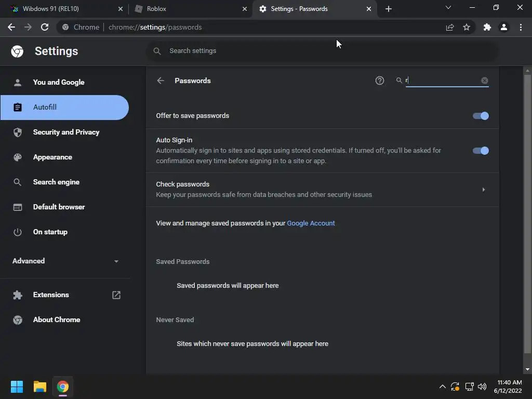Open You and Google settings

(64, 82)
